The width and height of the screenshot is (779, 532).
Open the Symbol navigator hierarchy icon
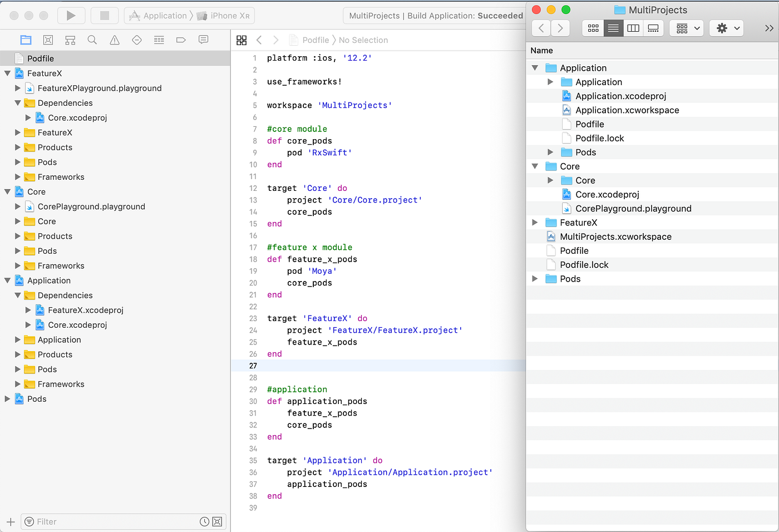(x=70, y=40)
